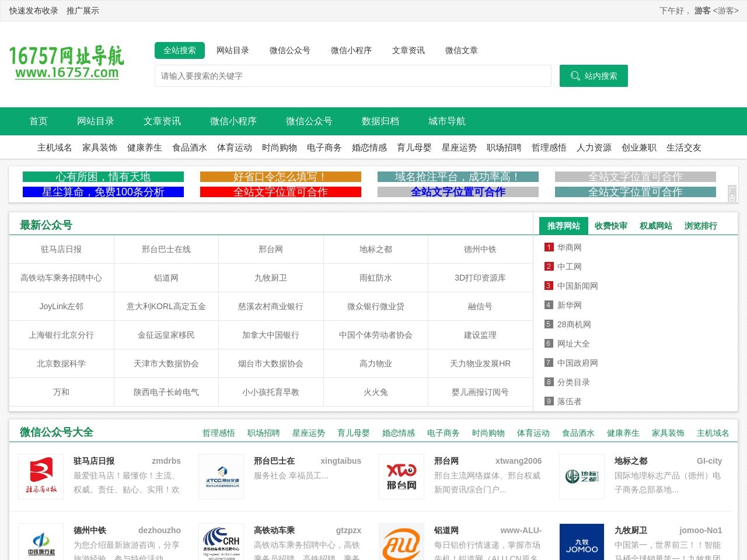The width and height of the screenshot is (747, 560).
Task: Select the 微信文章 search tab
Action: click(462, 50)
